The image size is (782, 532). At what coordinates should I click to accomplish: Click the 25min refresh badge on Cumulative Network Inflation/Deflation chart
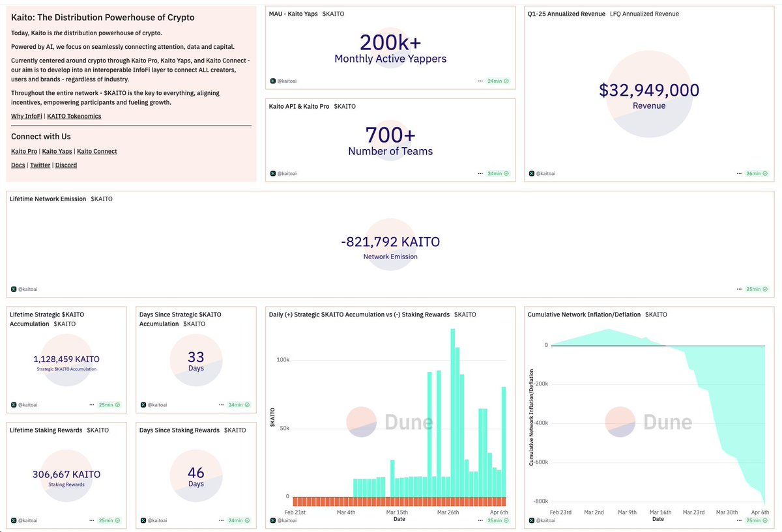tap(757, 520)
